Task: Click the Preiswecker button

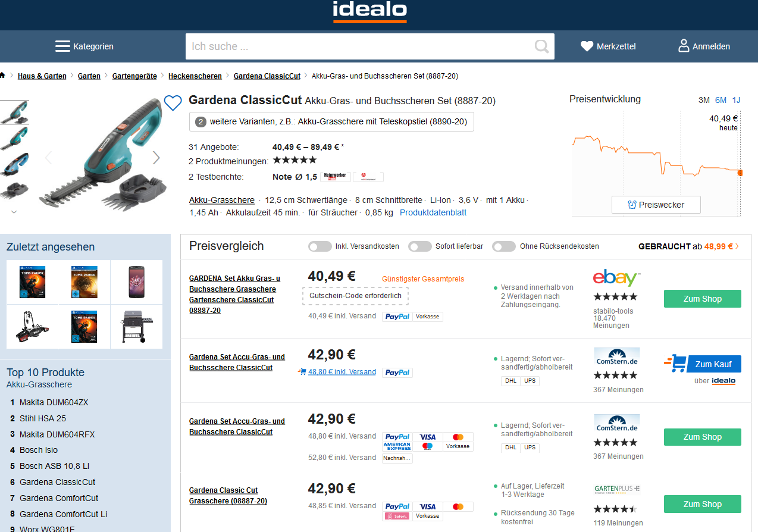Action: tap(656, 205)
